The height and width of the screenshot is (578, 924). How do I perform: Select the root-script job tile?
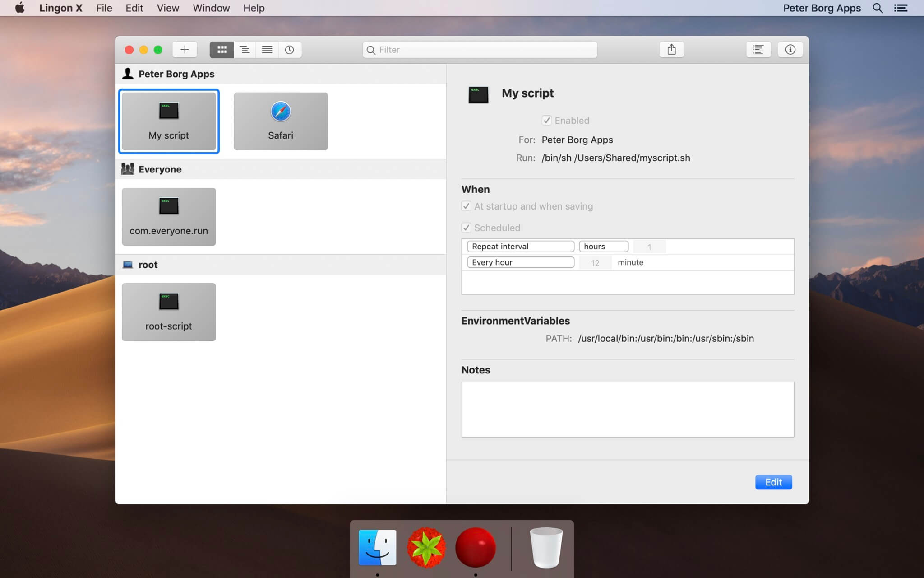[x=169, y=312]
